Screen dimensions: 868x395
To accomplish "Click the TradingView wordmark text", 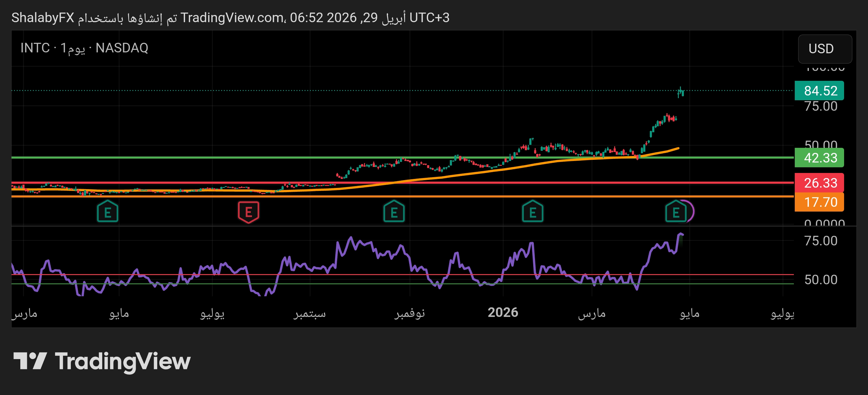I will point(123,361).
